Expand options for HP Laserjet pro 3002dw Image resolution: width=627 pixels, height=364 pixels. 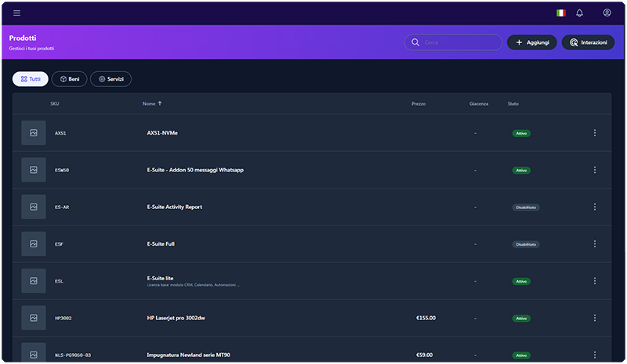595,318
